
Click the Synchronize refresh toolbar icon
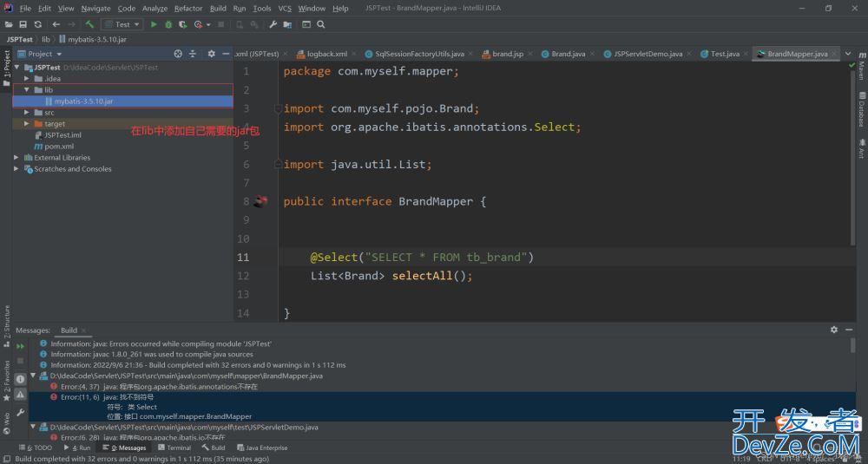[37, 24]
